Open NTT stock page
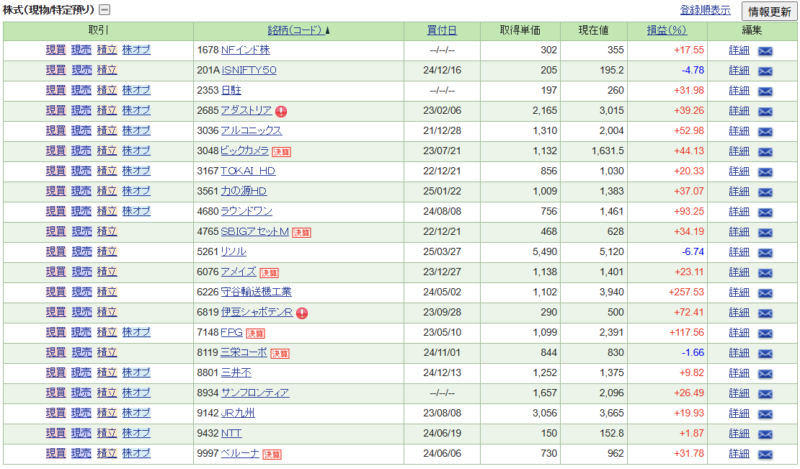The image size is (800, 469). tap(231, 433)
